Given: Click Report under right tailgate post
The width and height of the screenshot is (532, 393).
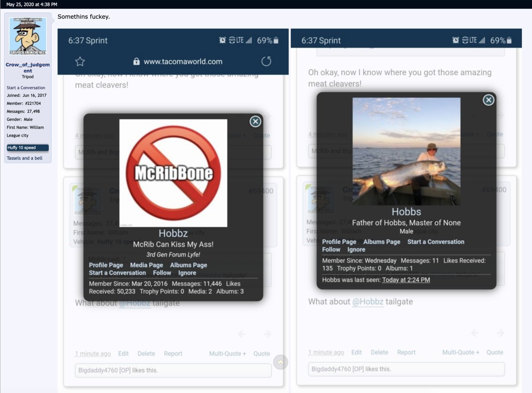Looking at the screenshot, I should [406, 352].
